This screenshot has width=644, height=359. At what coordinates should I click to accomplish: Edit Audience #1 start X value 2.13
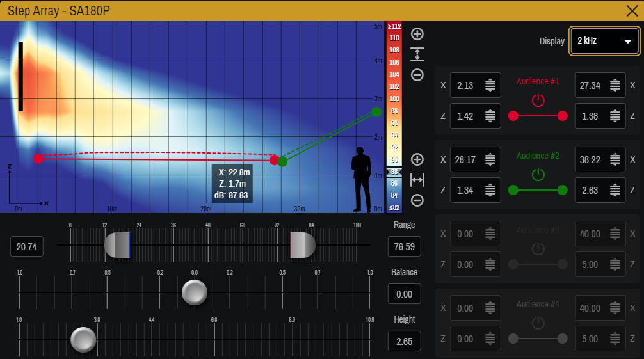tap(466, 86)
